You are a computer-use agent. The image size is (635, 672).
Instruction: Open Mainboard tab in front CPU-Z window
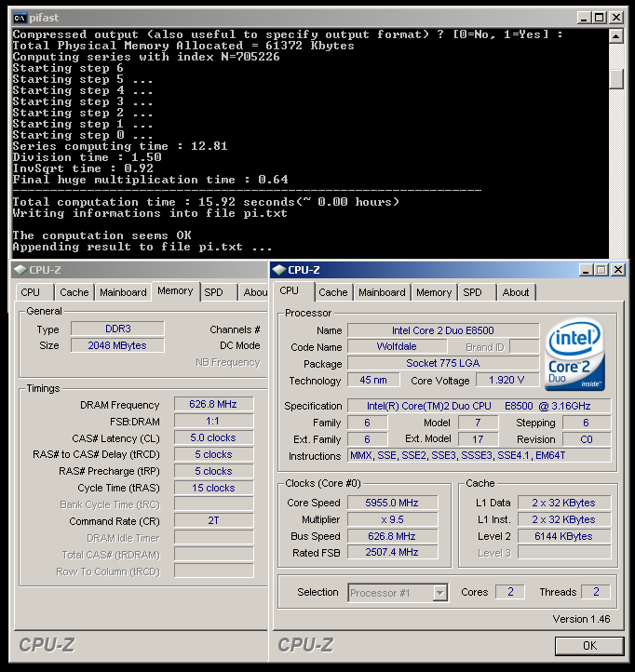382,292
